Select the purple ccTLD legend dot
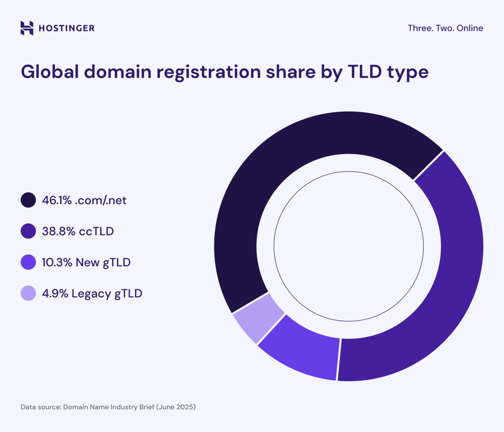Image resolution: width=504 pixels, height=432 pixels. click(28, 231)
